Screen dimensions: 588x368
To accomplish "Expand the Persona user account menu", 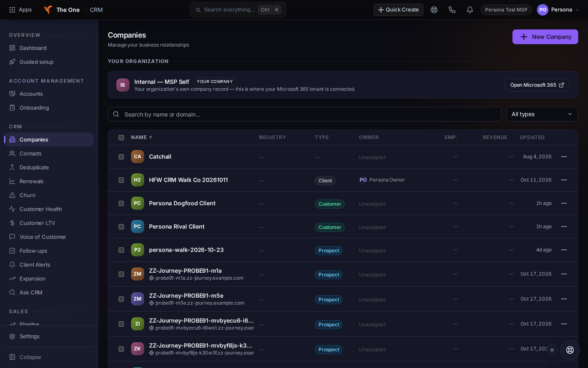I will pyautogui.click(x=558, y=10).
